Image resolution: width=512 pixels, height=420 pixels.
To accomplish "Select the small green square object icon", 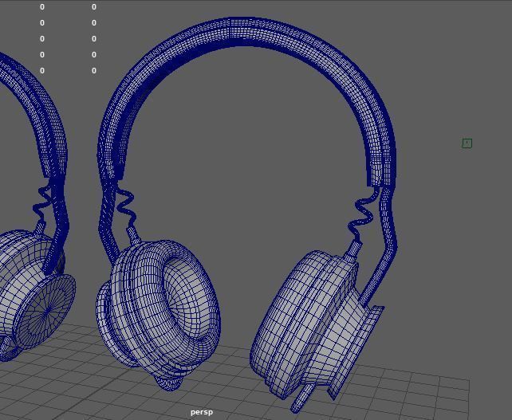I will coord(467,143).
